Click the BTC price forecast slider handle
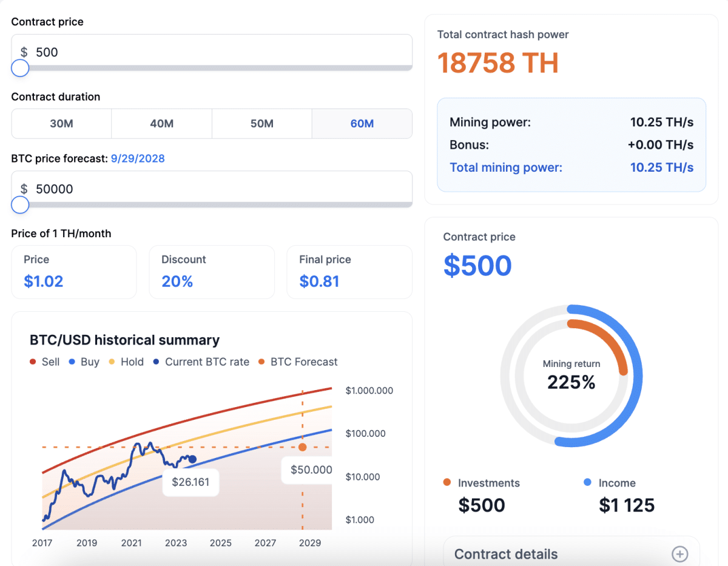The image size is (728, 566). pos(20,205)
